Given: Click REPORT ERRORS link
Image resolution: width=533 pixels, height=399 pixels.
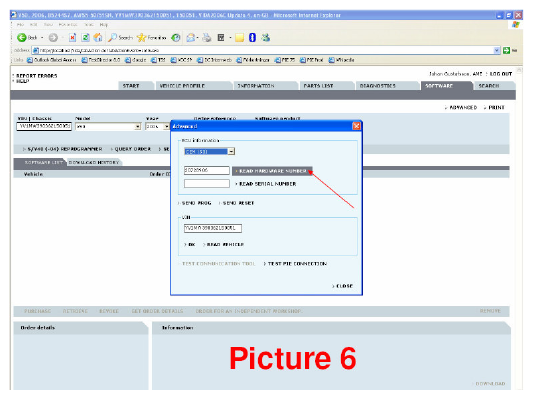Looking at the screenshot, I should [37, 76].
